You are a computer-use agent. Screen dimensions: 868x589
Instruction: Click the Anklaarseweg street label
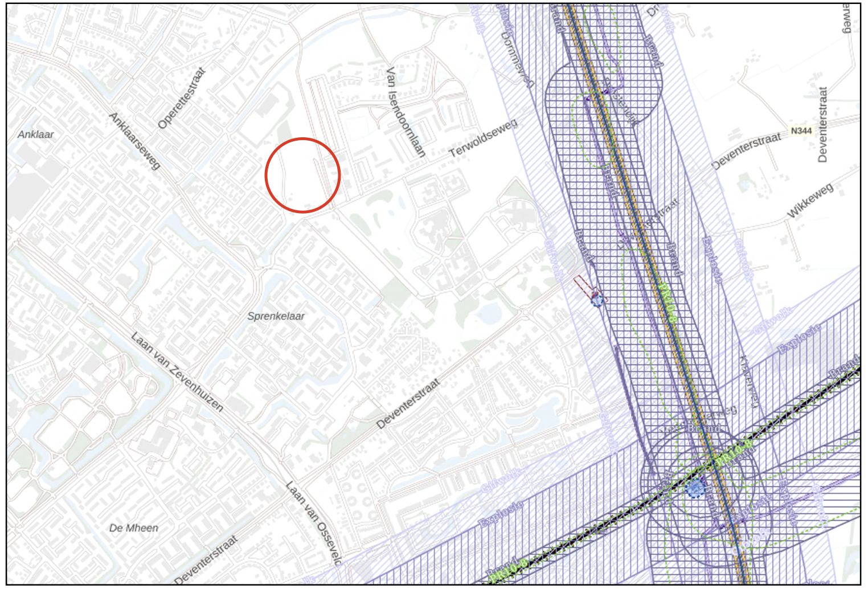pos(134,141)
